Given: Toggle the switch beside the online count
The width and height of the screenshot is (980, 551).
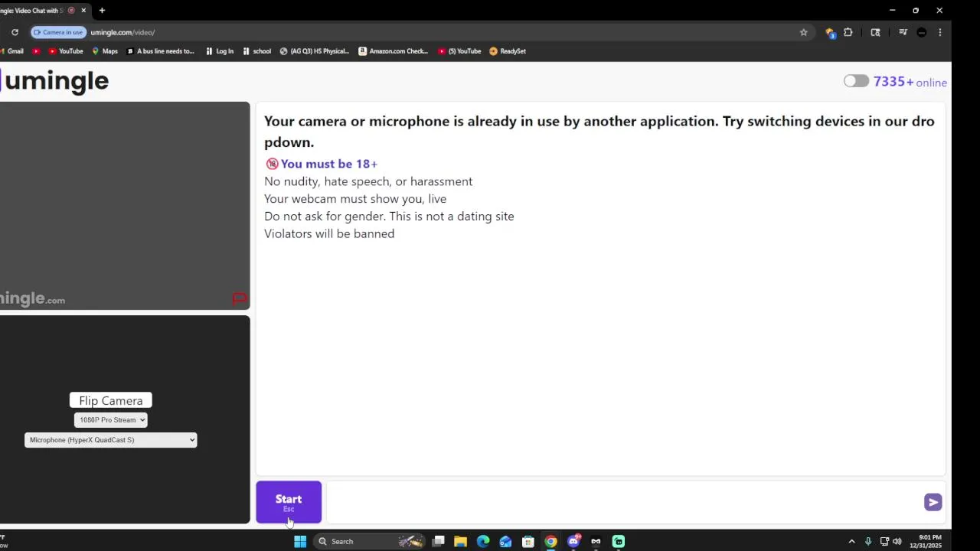Looking at the screenshot, I should [x=856, y=81].
